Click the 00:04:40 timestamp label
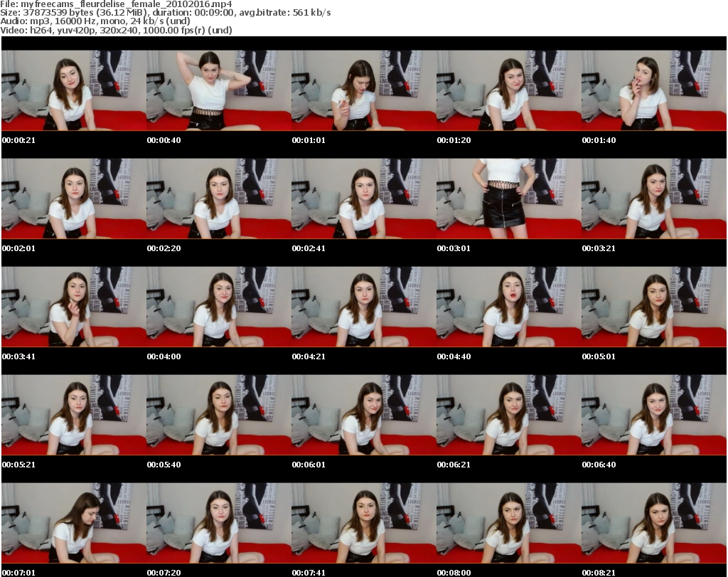This screenshot has width=728, height=577. pyautogui.click(x=454, y=356)
